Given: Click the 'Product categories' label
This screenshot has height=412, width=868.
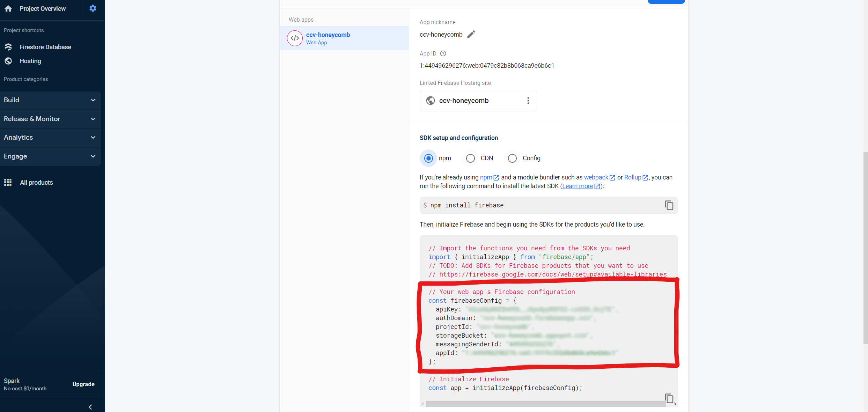Looking at the screenshot, I should pos(26,79).
